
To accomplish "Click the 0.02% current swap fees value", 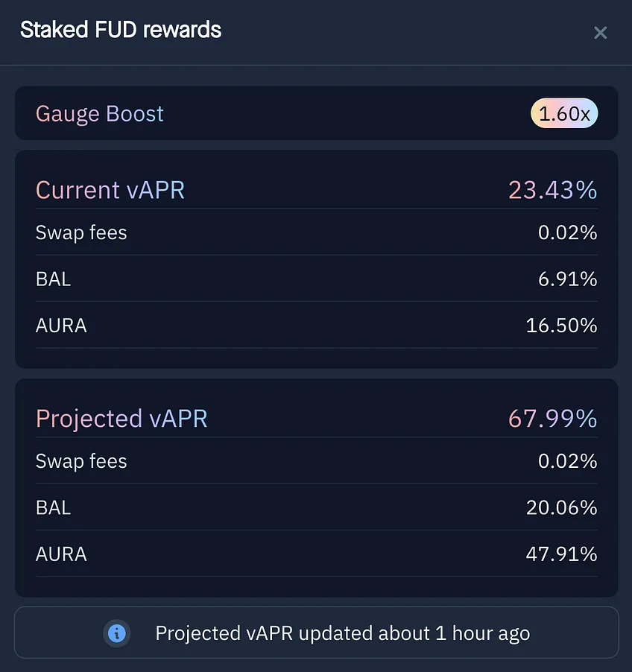I will [x=567, y=232].
